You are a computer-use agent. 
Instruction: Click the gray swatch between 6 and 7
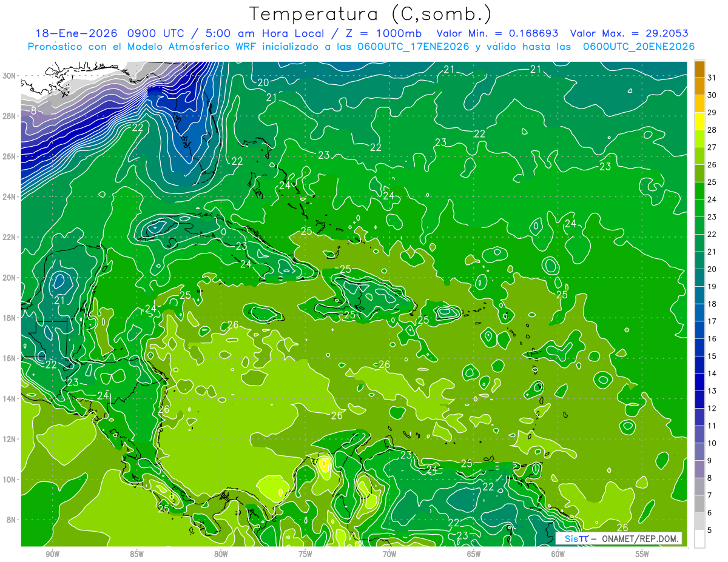click(x=699, y=504)
